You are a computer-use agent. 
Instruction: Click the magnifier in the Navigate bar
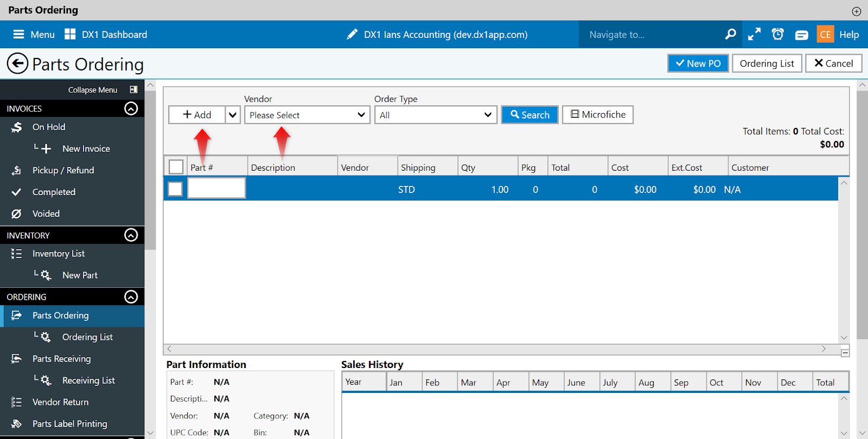point(731,34)
